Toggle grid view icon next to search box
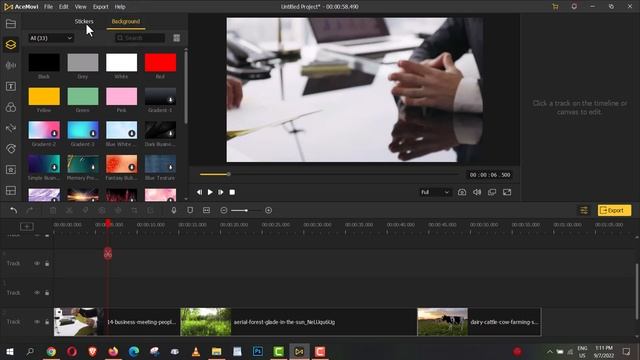The image size is (640, 360). pos(176,38)
